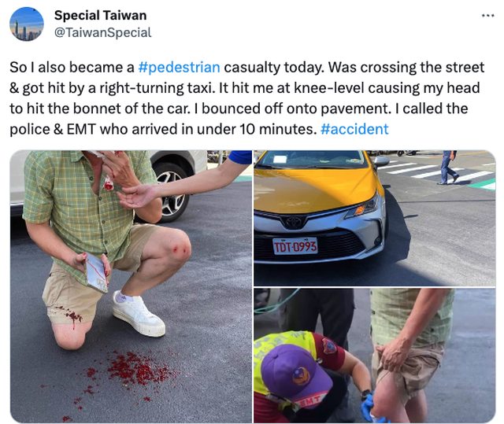Open the three-dot more options menu

(487, 16)
